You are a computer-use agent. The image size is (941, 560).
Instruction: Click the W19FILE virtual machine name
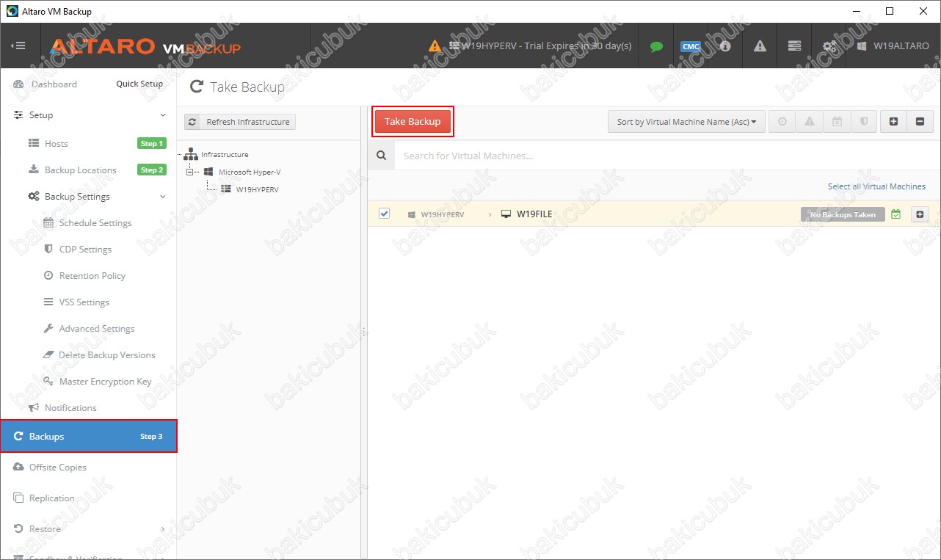click(534, 214)
